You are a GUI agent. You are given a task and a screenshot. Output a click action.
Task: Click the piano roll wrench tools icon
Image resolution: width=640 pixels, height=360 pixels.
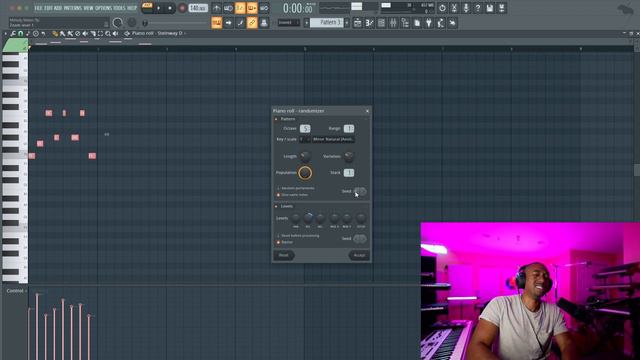(13, 34)
